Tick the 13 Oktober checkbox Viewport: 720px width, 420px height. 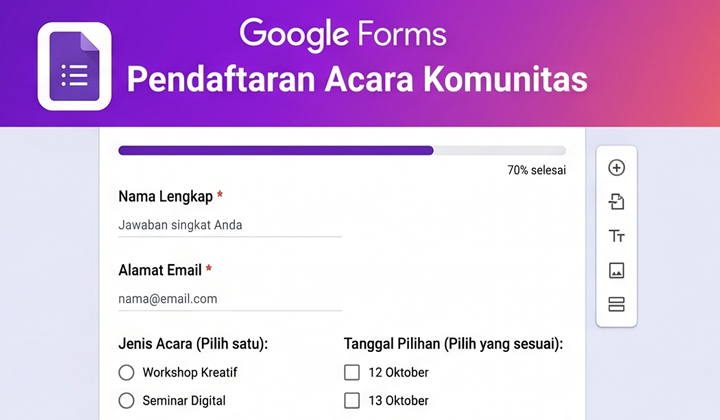click(352, 401)
